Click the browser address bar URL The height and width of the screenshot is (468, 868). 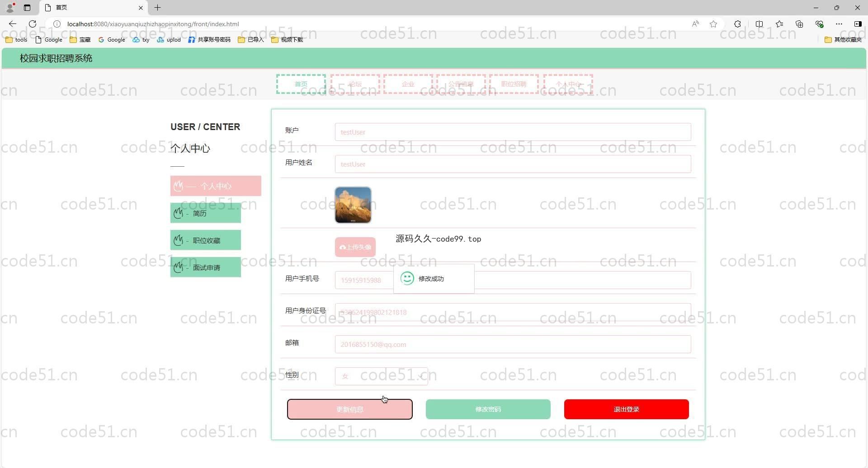tap(153, 24)
